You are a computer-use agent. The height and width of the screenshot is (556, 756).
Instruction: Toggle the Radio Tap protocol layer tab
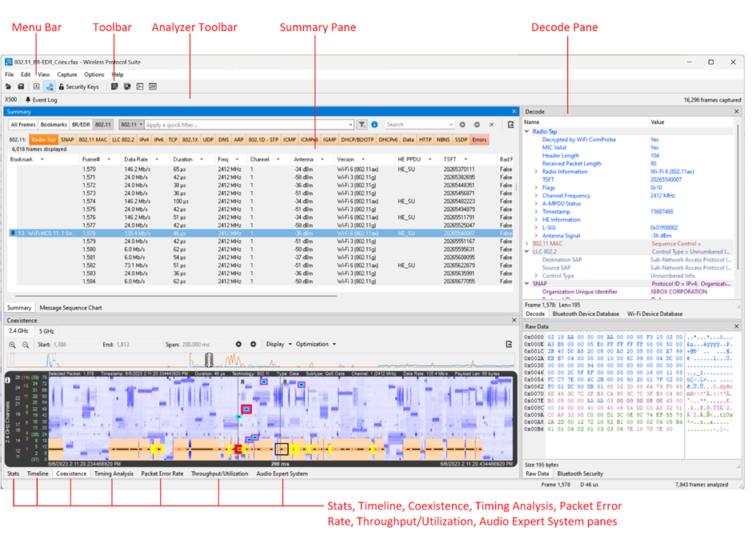coord(44,140)
